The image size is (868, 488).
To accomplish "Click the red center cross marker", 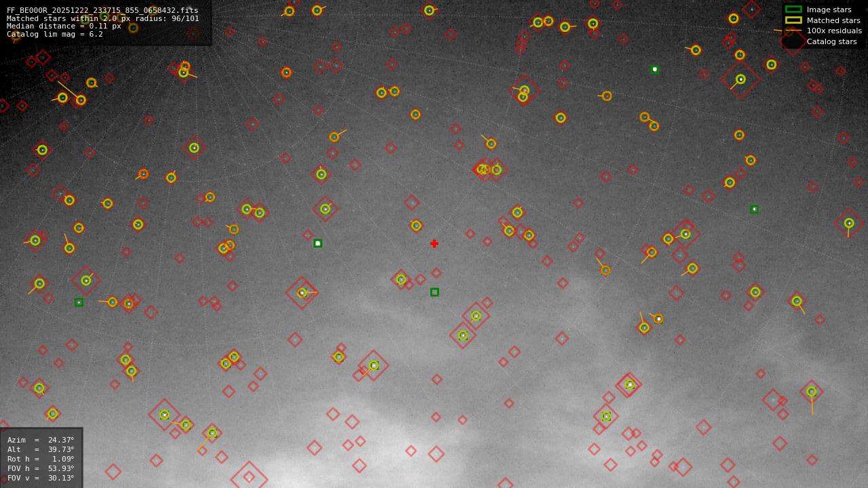I will pos(434,244).
